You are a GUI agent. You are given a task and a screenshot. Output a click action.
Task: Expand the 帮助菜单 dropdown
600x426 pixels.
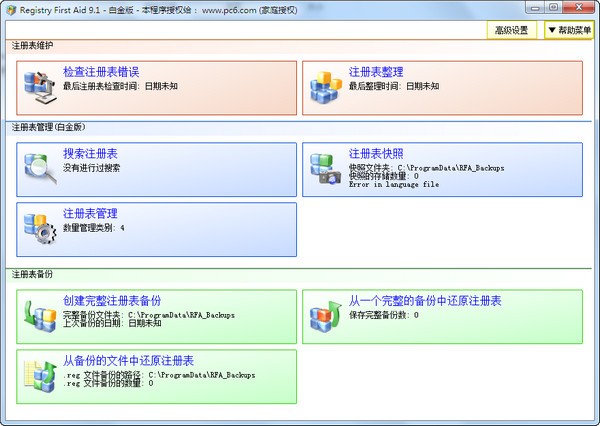569,30
